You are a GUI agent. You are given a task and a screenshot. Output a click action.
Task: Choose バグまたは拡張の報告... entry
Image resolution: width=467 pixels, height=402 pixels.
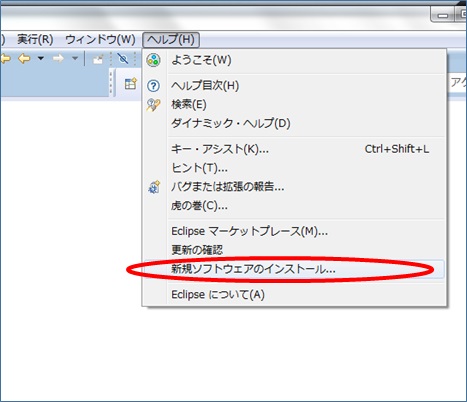point(295,187)
